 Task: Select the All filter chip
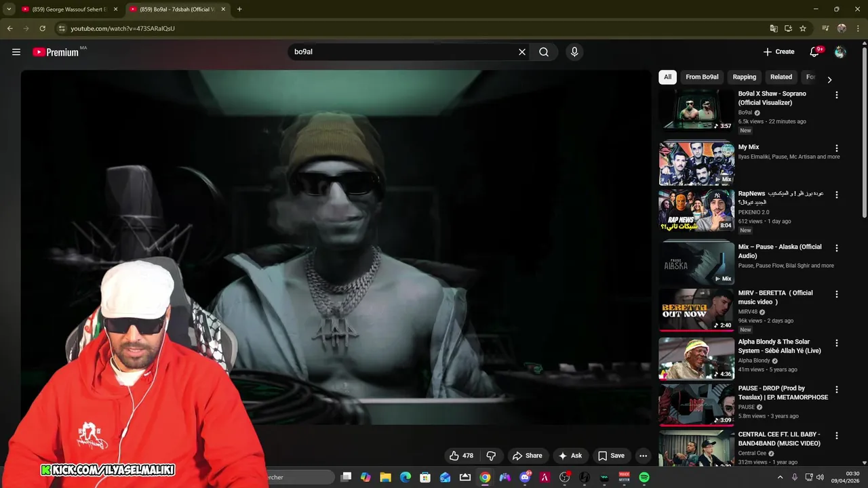tap(667, 77)
